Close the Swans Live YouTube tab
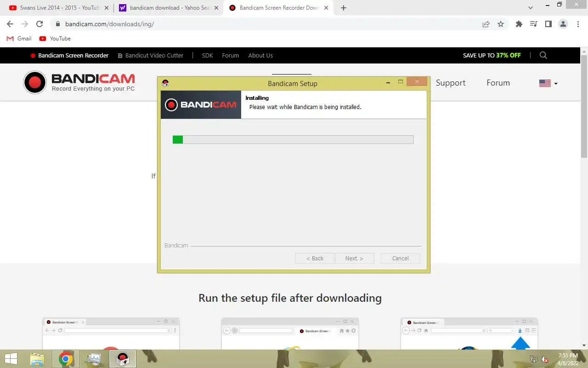This screenshot has height=368, width=588. (x=107, y=8)
